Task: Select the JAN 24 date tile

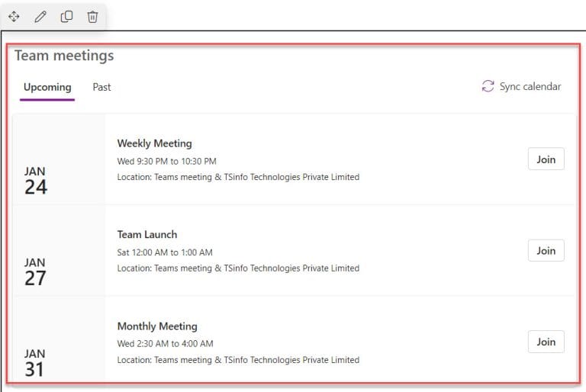Action: coord(59,159)
